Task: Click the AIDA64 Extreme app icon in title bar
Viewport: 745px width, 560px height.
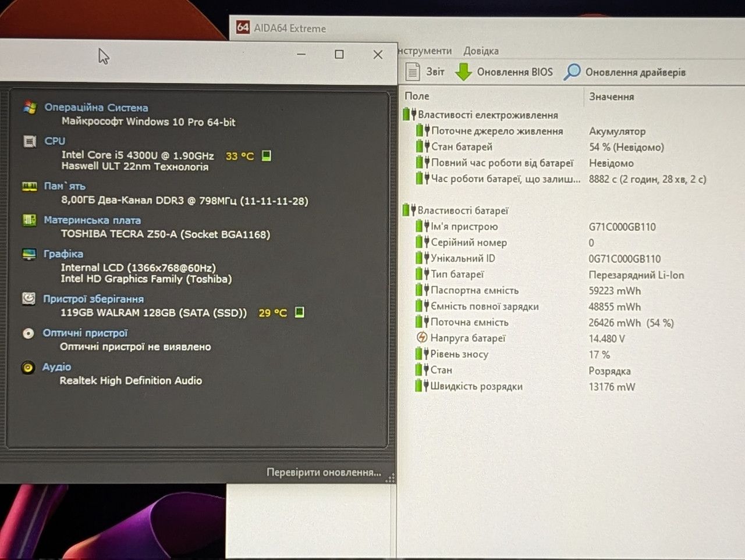Action: tap(243, 27)
